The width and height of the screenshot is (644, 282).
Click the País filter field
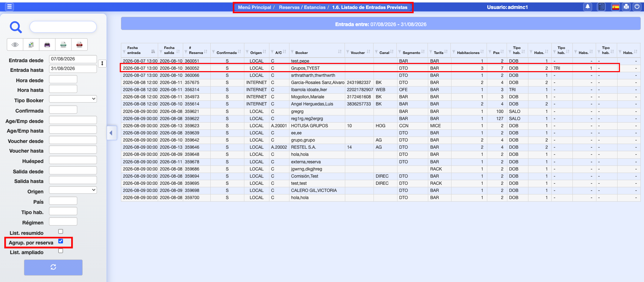click(63, 201)
